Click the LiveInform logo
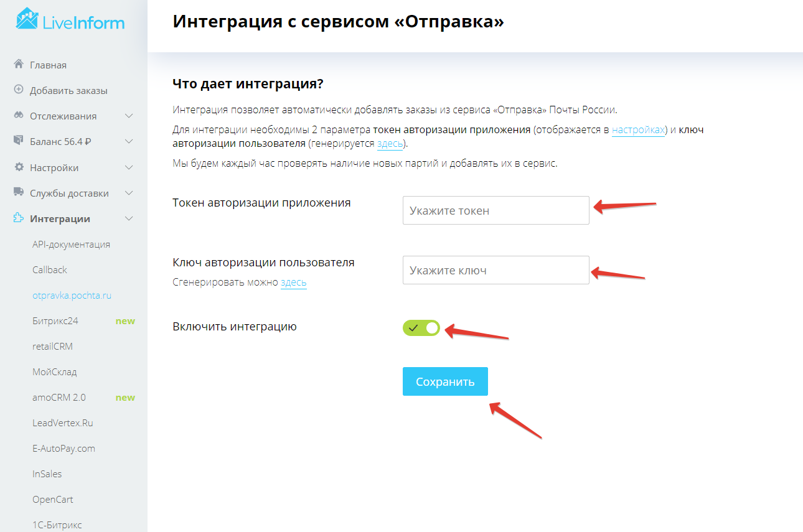803x532 pixels. [70, 20]
